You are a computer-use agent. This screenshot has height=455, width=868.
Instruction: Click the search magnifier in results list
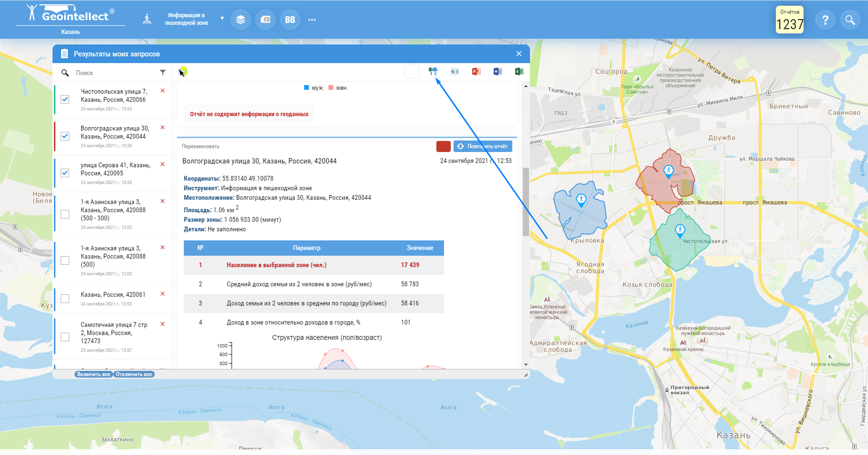pos(65,73)
